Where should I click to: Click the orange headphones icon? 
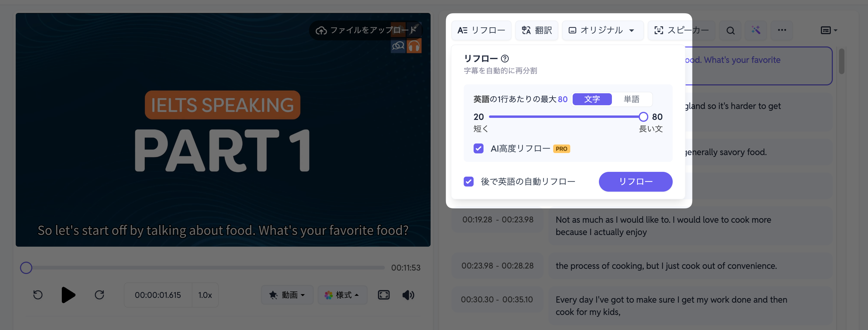click(414, 46)
